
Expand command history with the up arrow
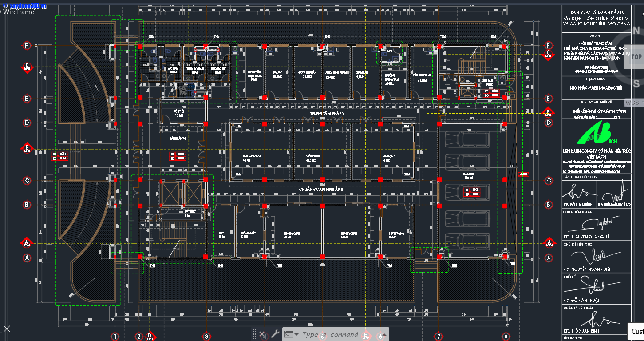384,334
